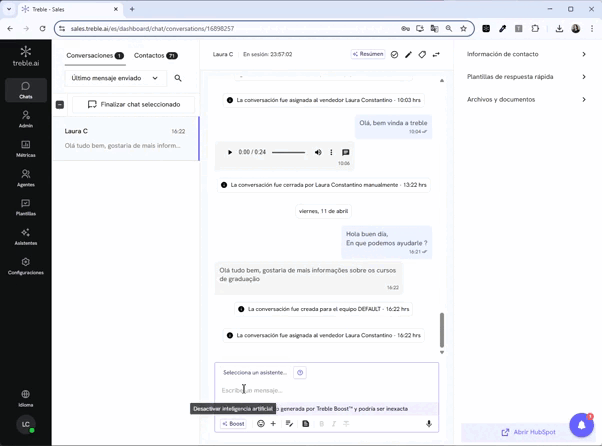Click the audio message progress bar
Image resolution: width=602 pixels, height=446 pixels.
(288, 152)
